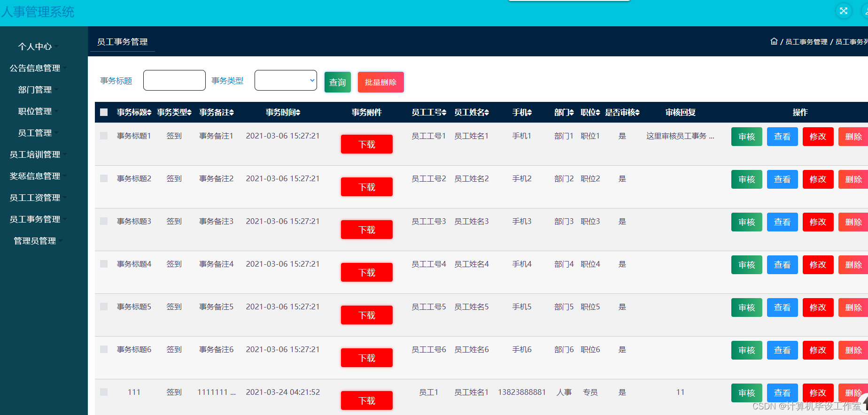Click the 人事管理系统 title

click(x=38, y=12)
